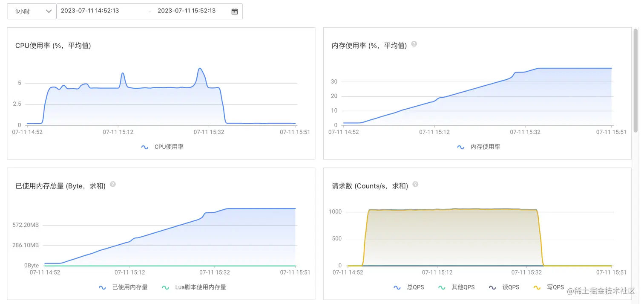The image size is (644, 304).
Task: Toggle the CPU使用率 legend series
Action: pyautogui.click(x=162, y=147)
